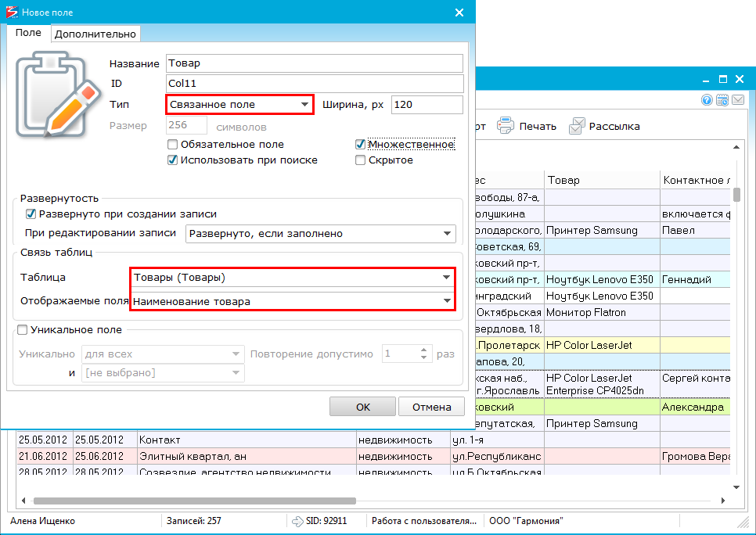Click the SID arrow icon in status bar
Screen dimensions: 756x535
click(297, 521)
